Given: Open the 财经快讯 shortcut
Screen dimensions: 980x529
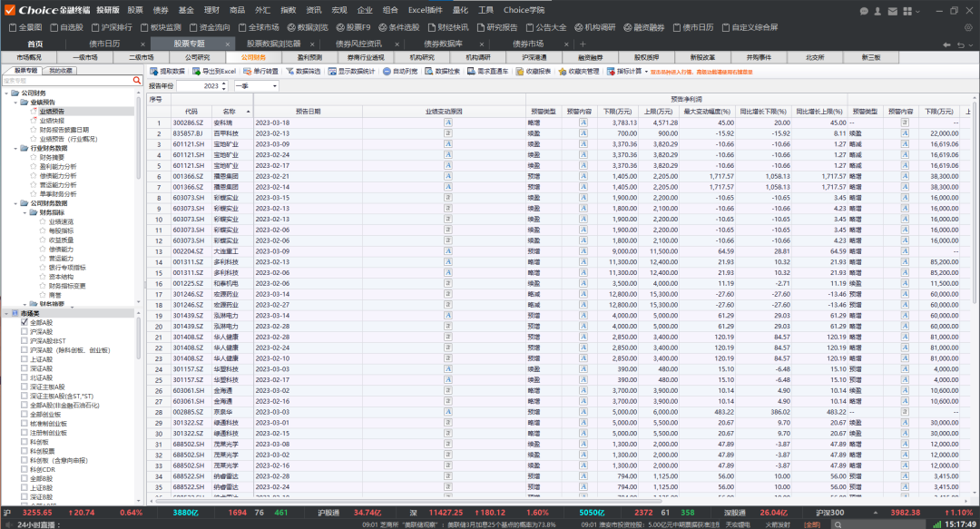Looking at the screenshot, I should pyautogui.click(x=448, y=27).
